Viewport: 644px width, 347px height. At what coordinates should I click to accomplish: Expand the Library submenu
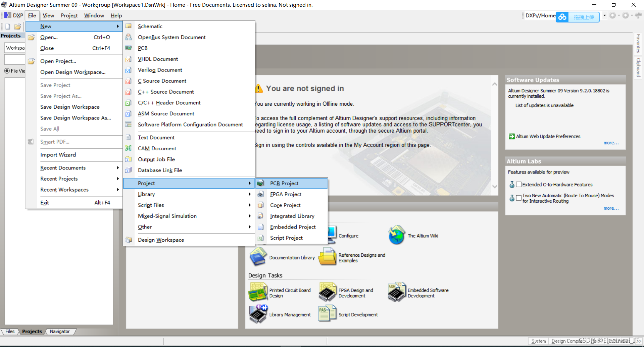point(189,194)
